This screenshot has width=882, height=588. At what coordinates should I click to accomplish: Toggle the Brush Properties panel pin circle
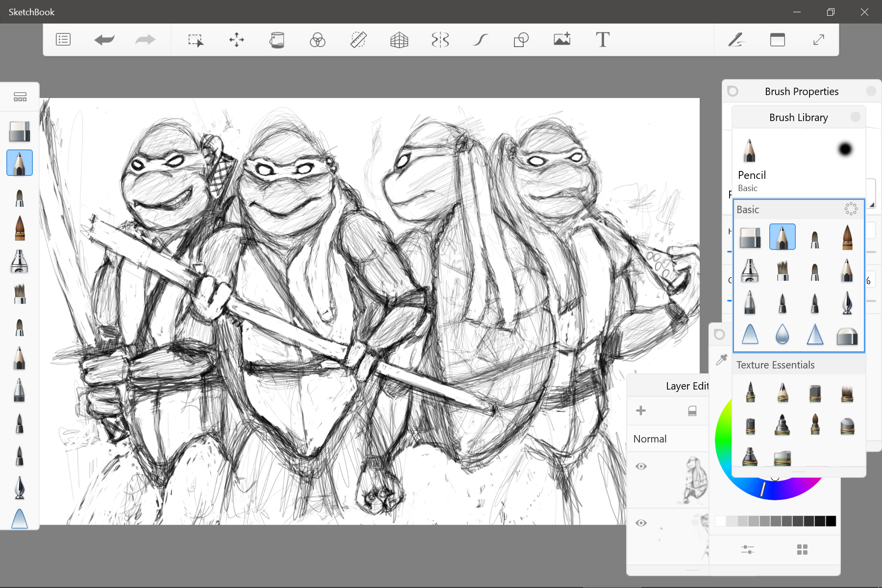click(733, 91)
